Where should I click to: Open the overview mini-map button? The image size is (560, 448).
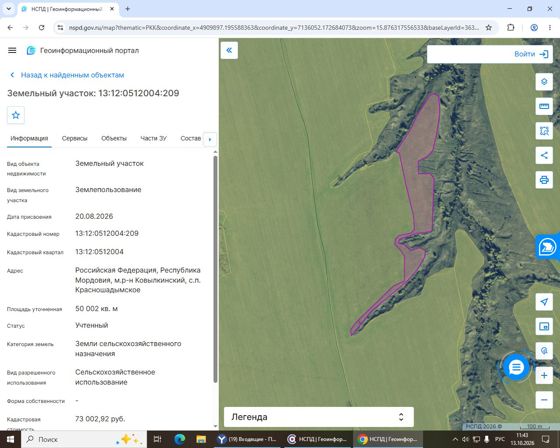tap(544, 326)
